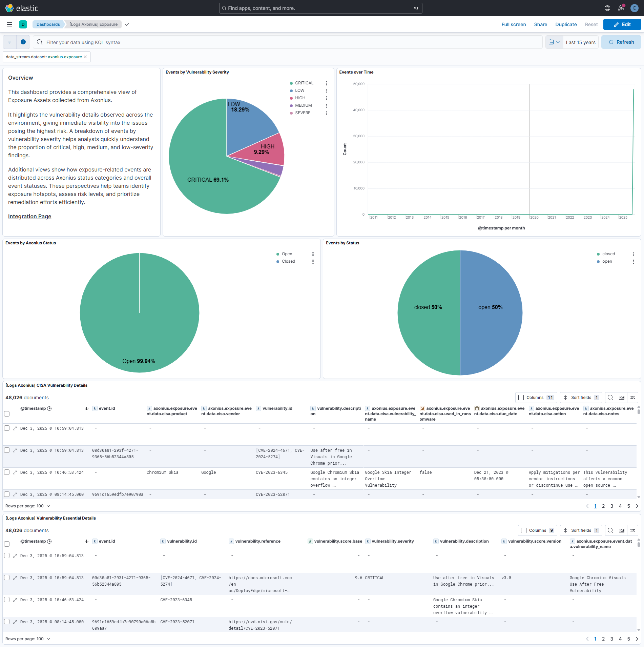Select Essential Details row CVE-2023-6345
The height and width of the screenshot is (647, 644).
pos(7,600)
